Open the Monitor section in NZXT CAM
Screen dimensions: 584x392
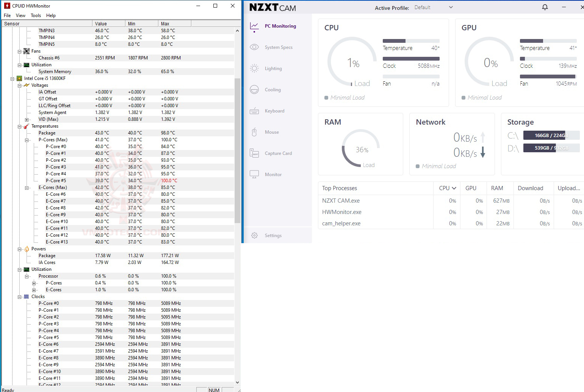click(266, 175)
